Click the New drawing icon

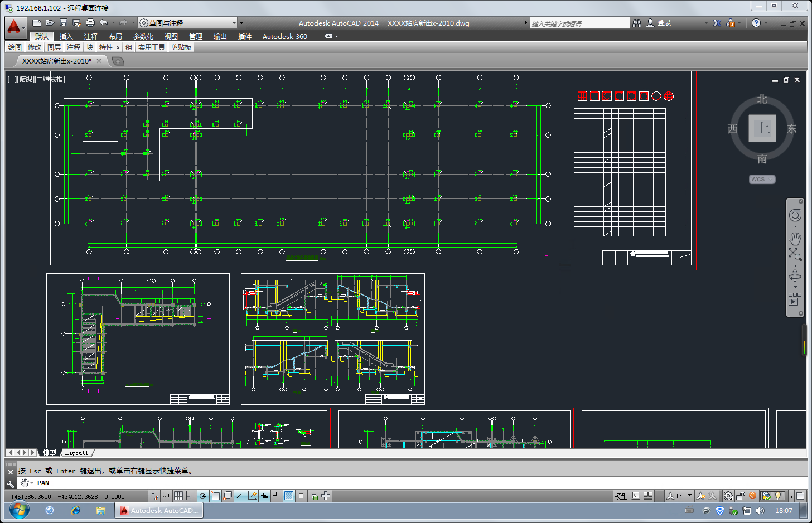coord(37,23)
